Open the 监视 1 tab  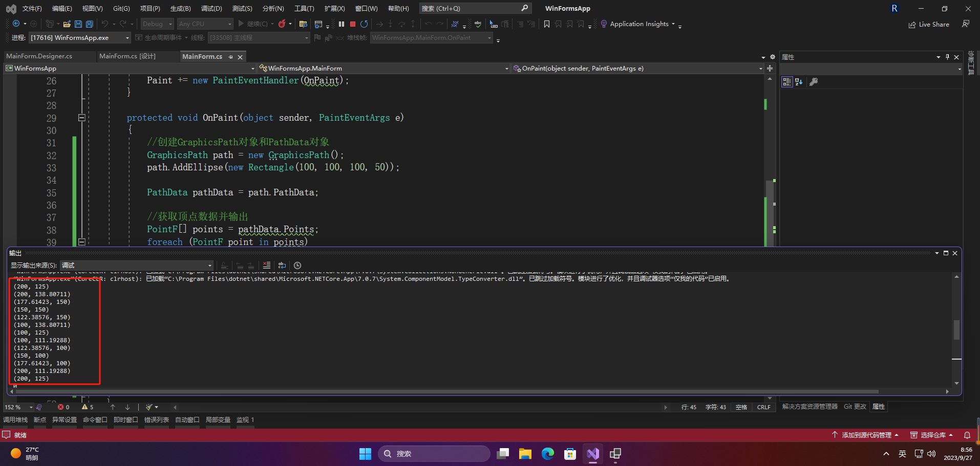[x=245, y=419]
